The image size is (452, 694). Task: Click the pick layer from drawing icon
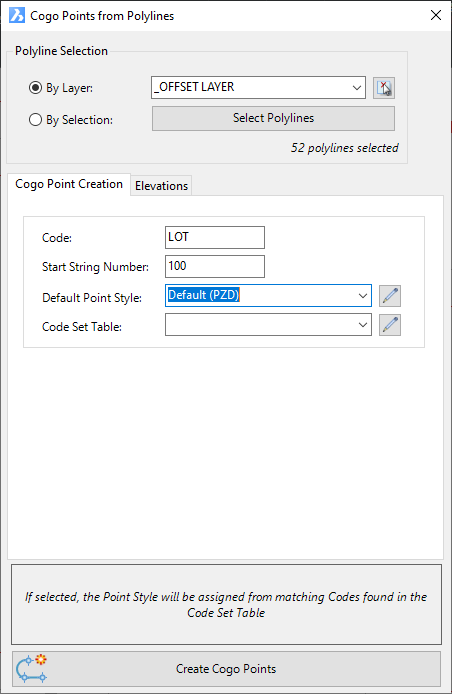[x=383, y=88]
